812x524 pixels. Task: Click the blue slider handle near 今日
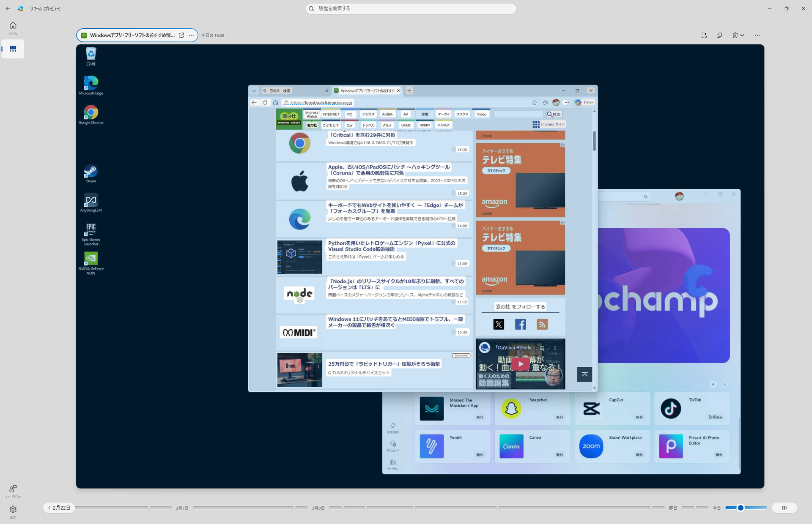click(x=740, y=508)
